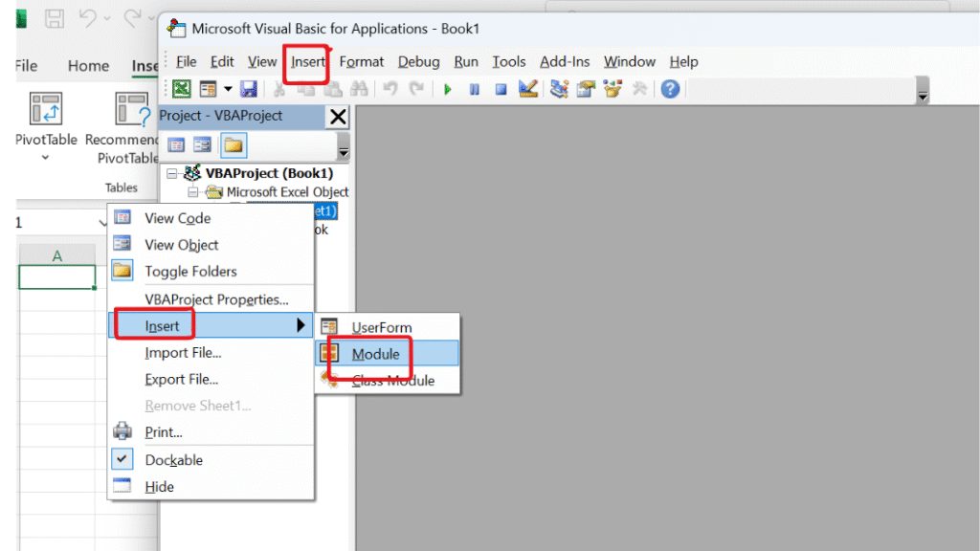Open the Add-Ins menu
Screen dimensions: 980x551
565,62
